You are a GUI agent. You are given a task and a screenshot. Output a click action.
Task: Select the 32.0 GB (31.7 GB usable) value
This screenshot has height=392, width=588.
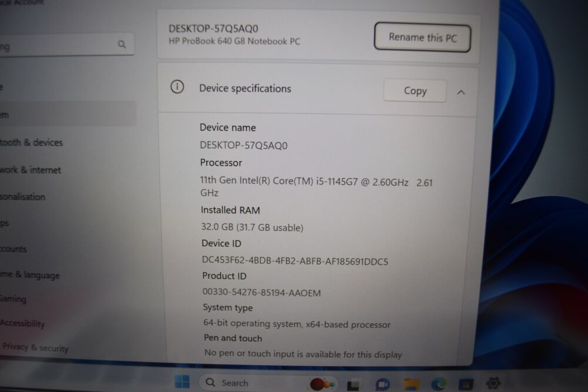coord(252,227)
